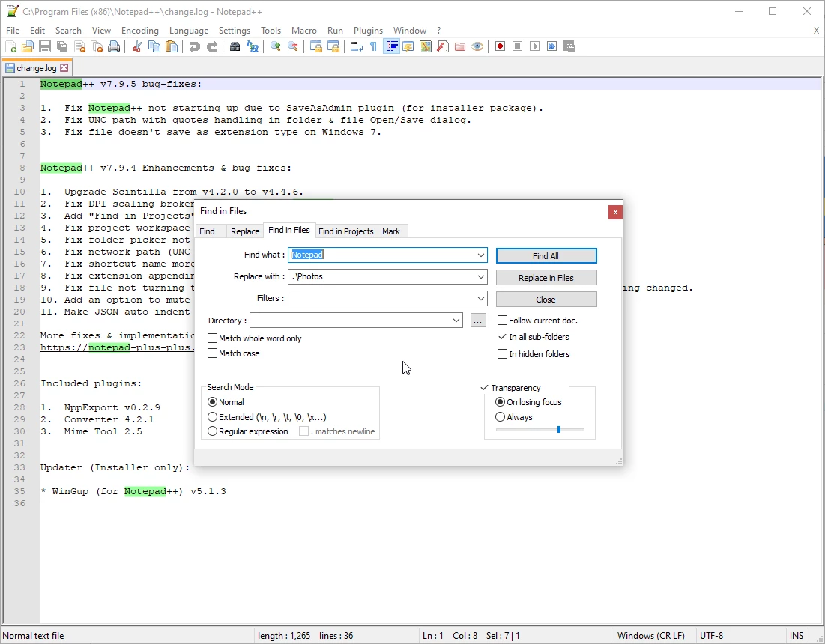Switch to Find in Projects tab
825x644 pixels.
(345, 231)
